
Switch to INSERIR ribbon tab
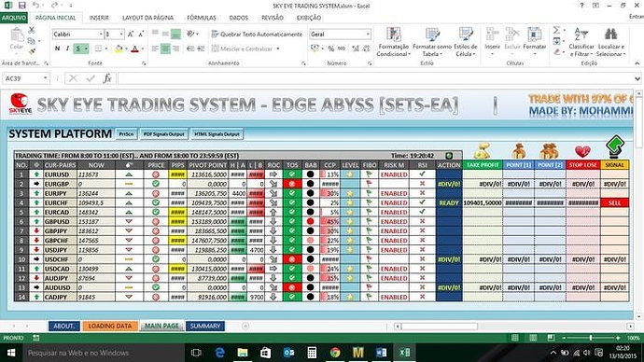[x=99, y=18]
